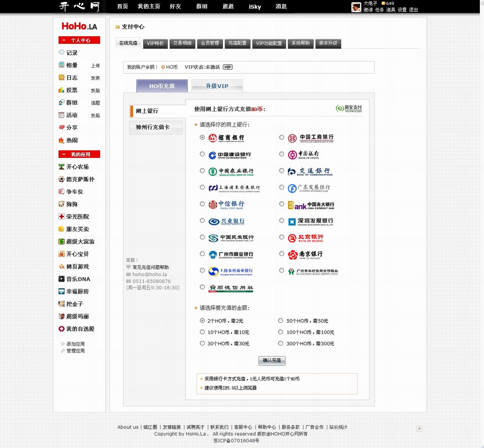This screenshot has height=448, width=484.
Task: Choose 中国银行 radio button
Action: point(282,154)
